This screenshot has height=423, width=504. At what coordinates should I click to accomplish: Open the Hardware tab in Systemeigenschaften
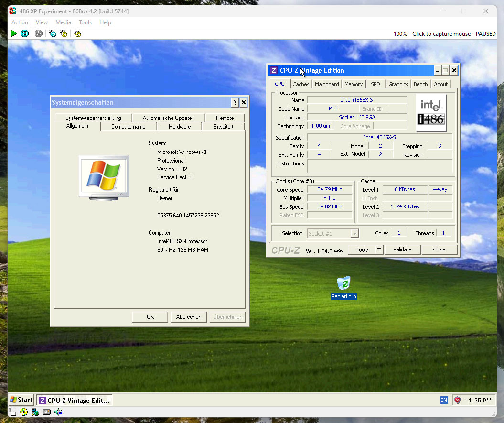pos(180,126)
